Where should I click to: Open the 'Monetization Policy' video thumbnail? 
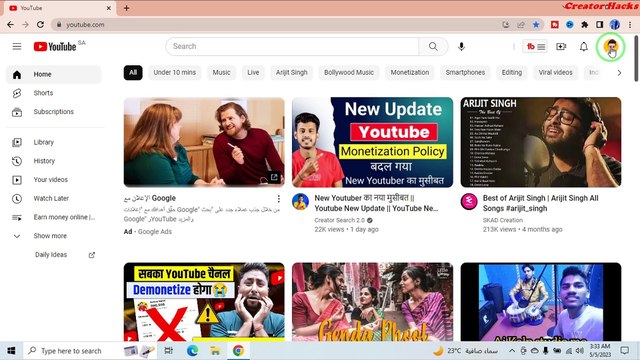click(372, 142)
